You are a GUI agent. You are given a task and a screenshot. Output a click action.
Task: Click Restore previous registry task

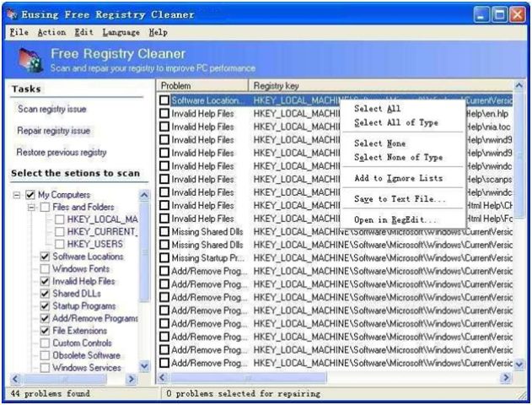click(x=62, y=152)
